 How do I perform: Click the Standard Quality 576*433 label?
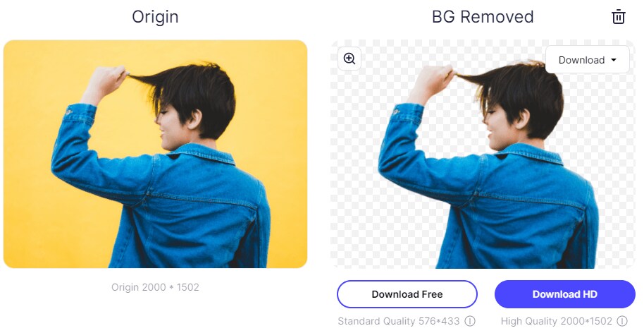click(398, 321)
